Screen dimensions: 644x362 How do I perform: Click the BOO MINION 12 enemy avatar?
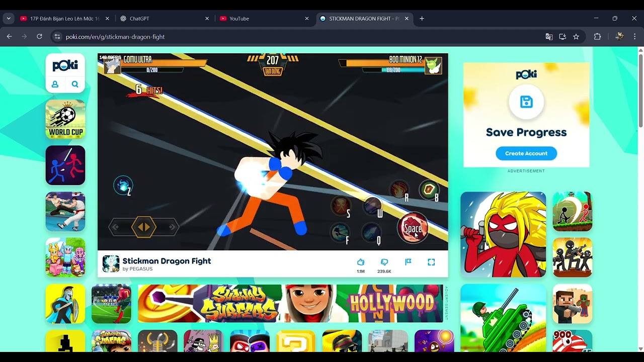(433, 65)
